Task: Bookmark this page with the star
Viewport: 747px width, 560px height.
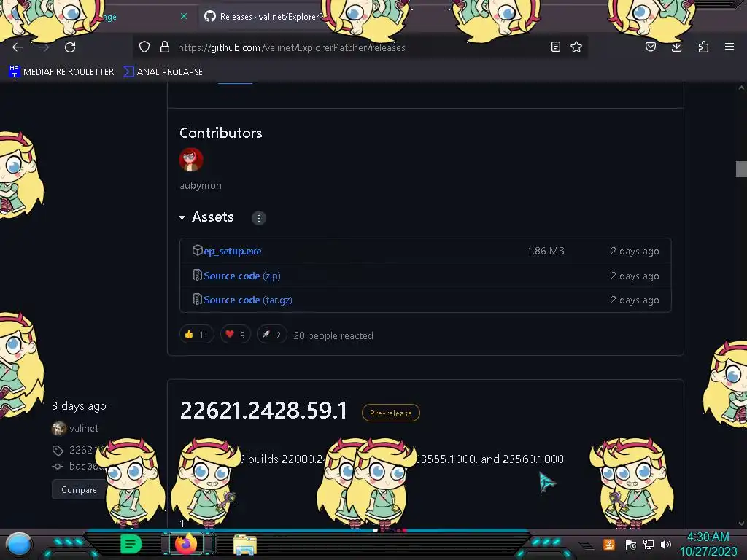Action: click(576, 47)
